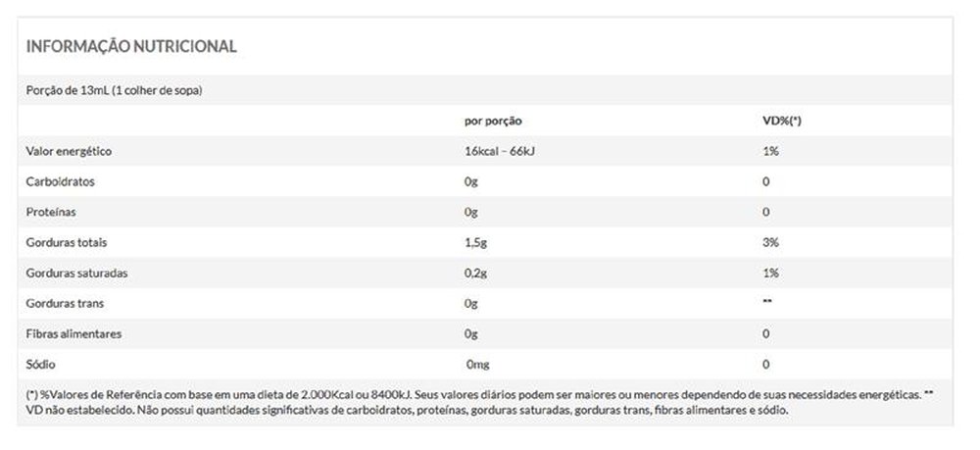Viewport: 980px width, 450px height.
Task: Click the 'por porção' column header
Action: 493,121
